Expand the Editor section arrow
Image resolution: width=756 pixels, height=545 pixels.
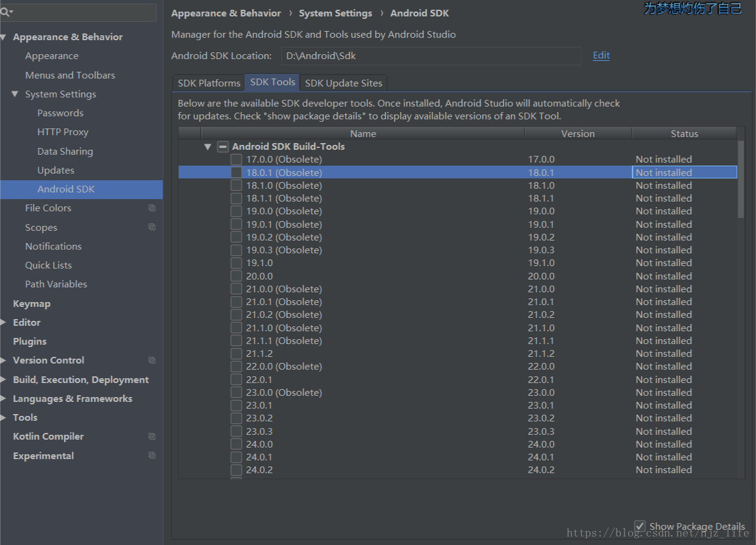(4, 323)
